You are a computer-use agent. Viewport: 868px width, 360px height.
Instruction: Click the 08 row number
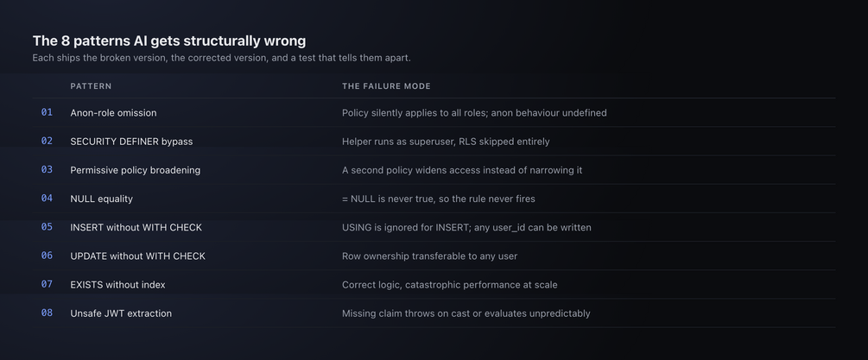47,313
